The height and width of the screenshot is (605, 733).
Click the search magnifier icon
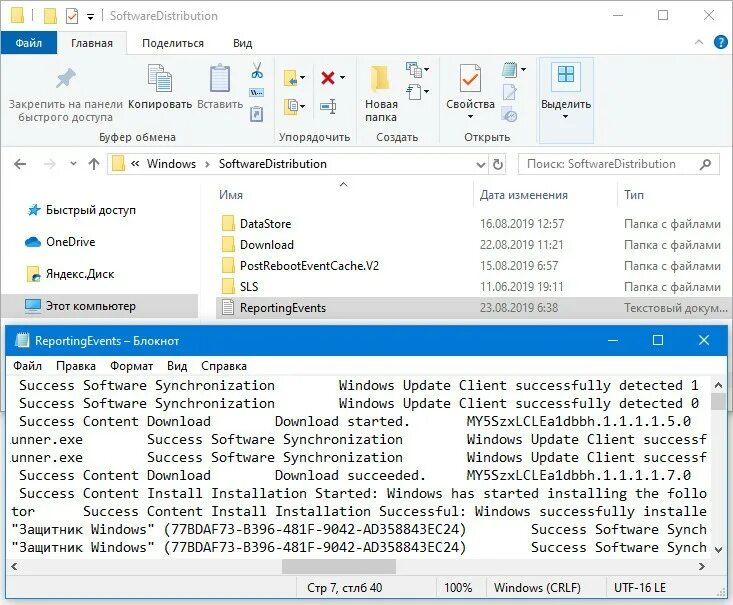(x=705, y=164)
